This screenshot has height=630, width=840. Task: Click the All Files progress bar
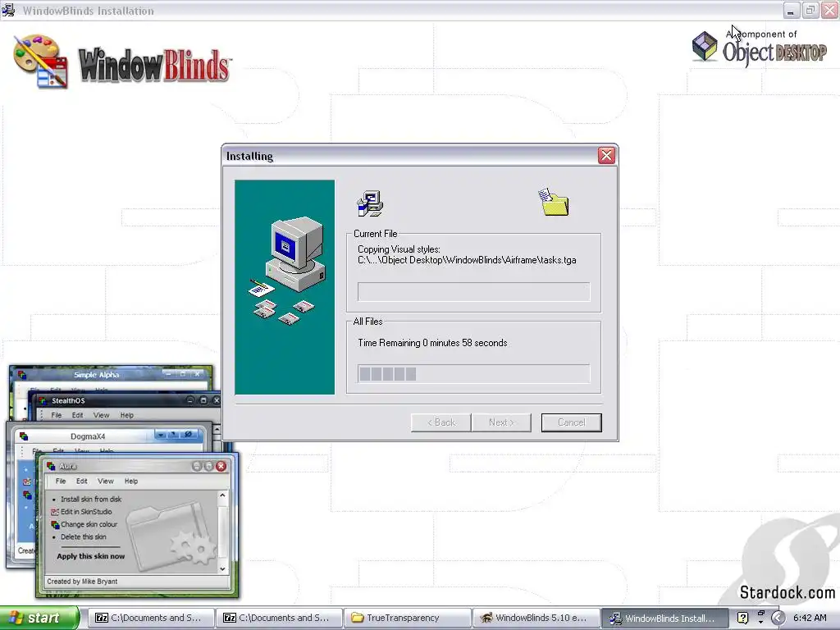(x=473, y=374)
